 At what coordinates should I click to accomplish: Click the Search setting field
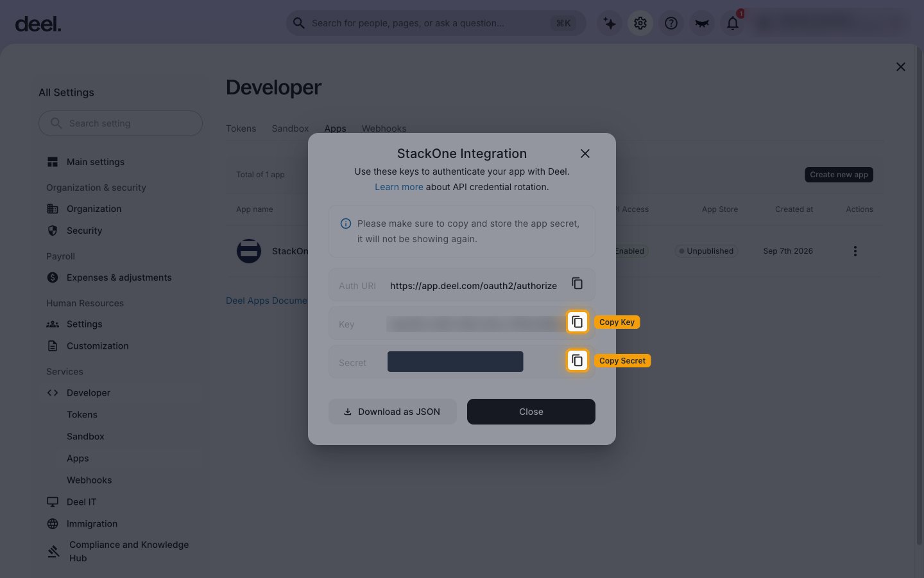pyautogui.click(x=121, y=123)
